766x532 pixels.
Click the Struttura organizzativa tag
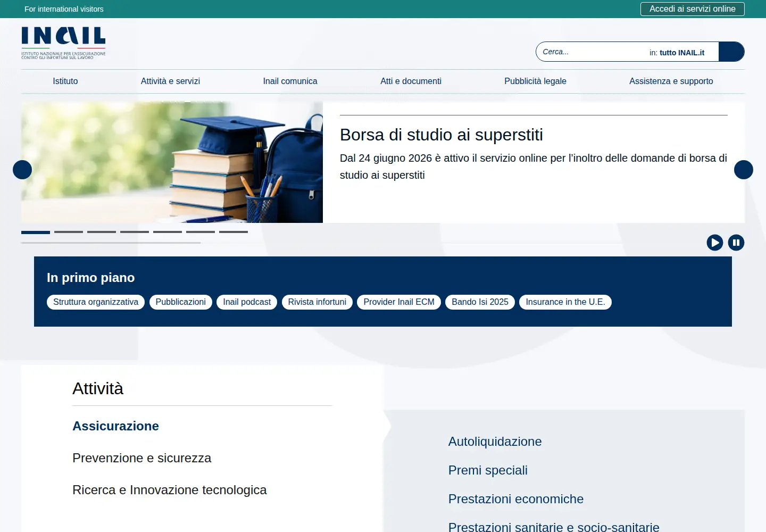pyautogui.click(x=96, y=302)
